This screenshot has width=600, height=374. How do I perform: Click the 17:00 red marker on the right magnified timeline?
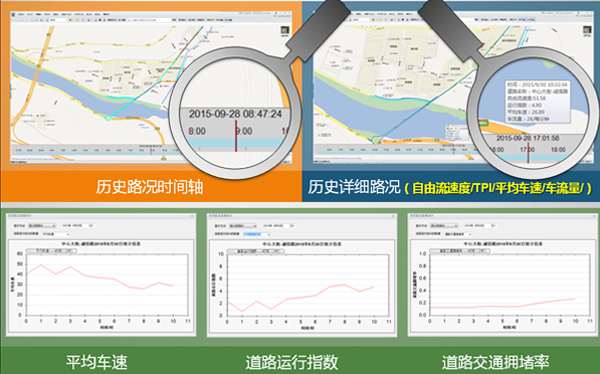coord(528,153)
